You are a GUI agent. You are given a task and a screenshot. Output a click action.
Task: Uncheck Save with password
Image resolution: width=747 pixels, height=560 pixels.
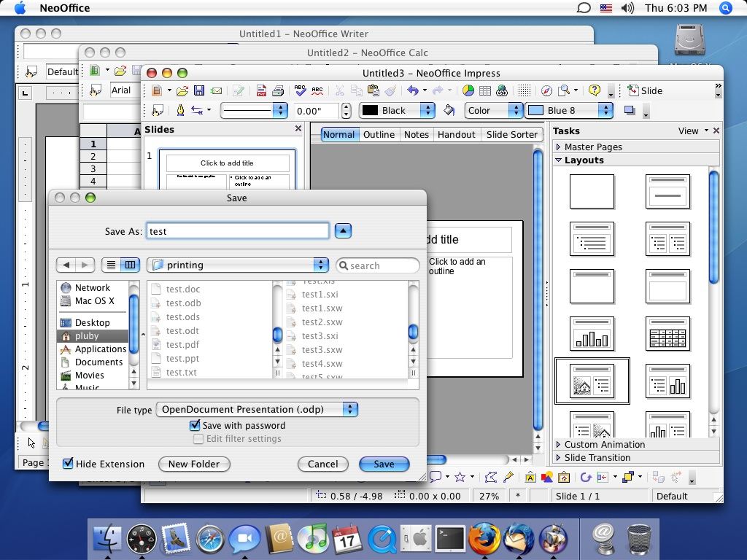click(x=195, y=425)
